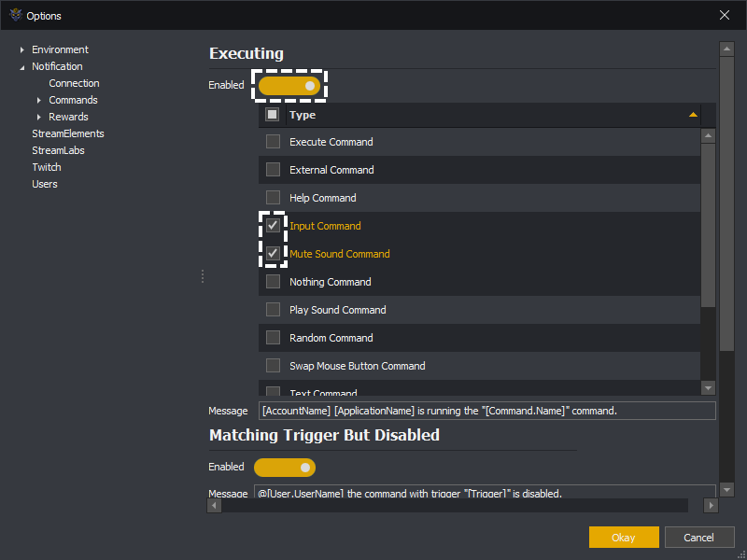Click command list scroll up arrow
Image resolution: width=747 pixels, height=560 pixels.
click(708, 136)
